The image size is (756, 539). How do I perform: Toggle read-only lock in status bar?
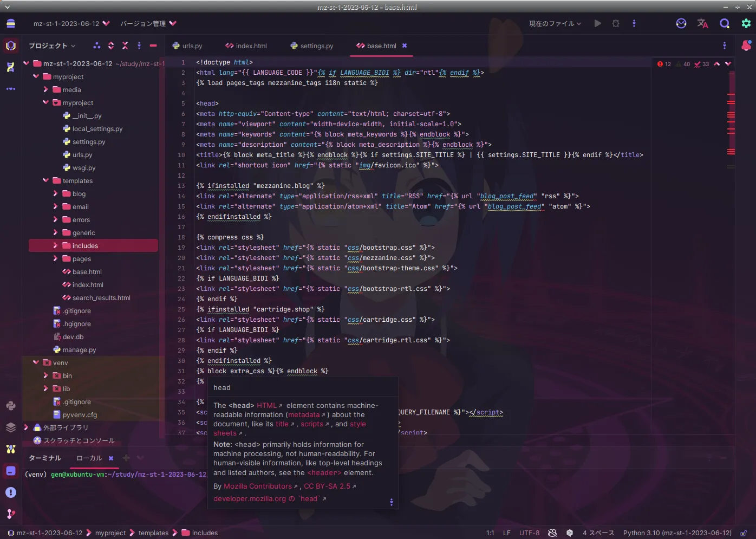tap(744, 533)
